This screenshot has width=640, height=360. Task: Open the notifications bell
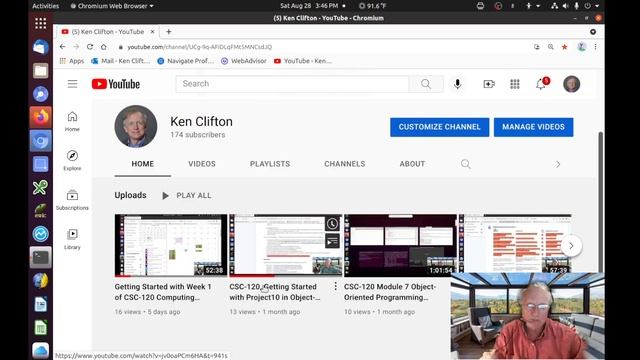pyautogui.click(x=541, y=84)
